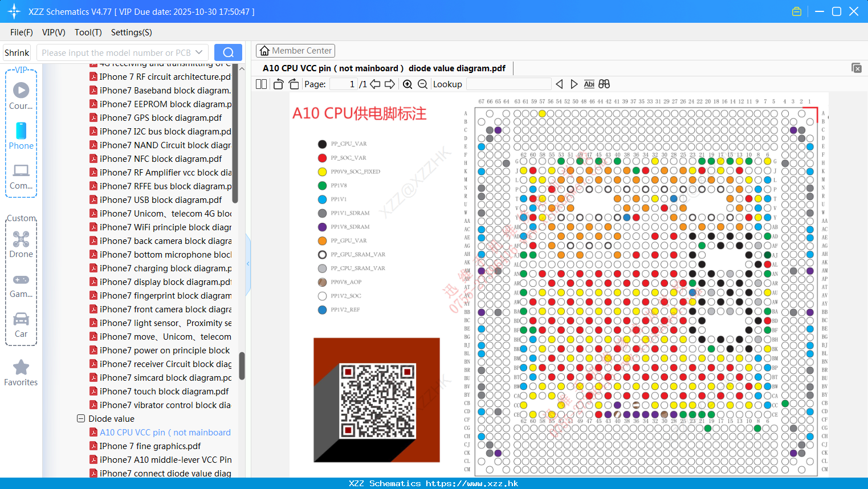Open iPhone7 USB block diagram.pdf
The height and width of the screenshot is (489, 868).
161,200
